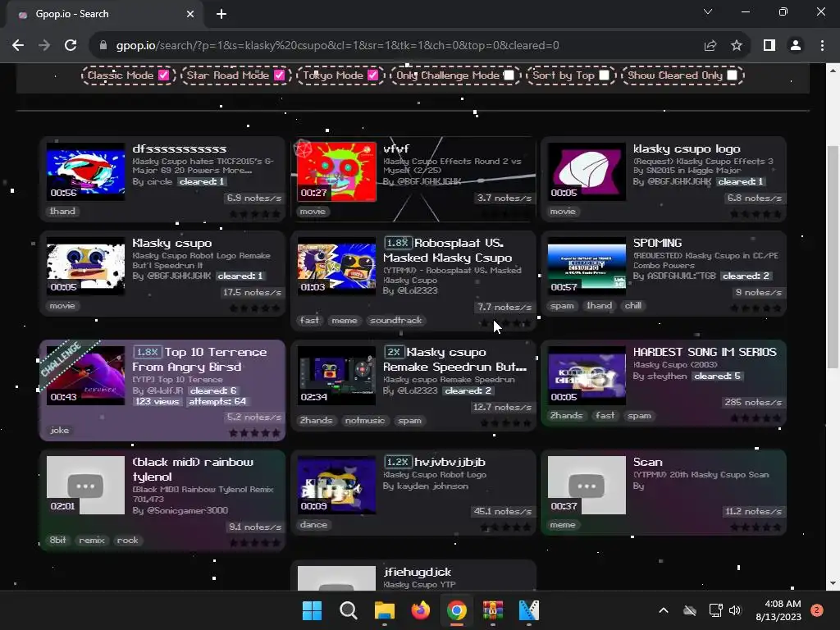Open the hvjvbvjjbjb song thumbnail
The image size is (840, 630).
[x=336, y=486]
